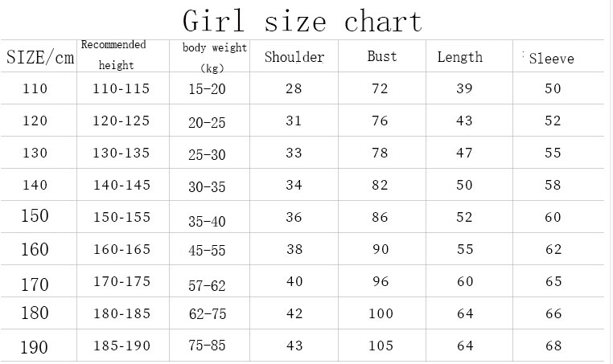Click the 45-55 body weight cell

(207, 252)
